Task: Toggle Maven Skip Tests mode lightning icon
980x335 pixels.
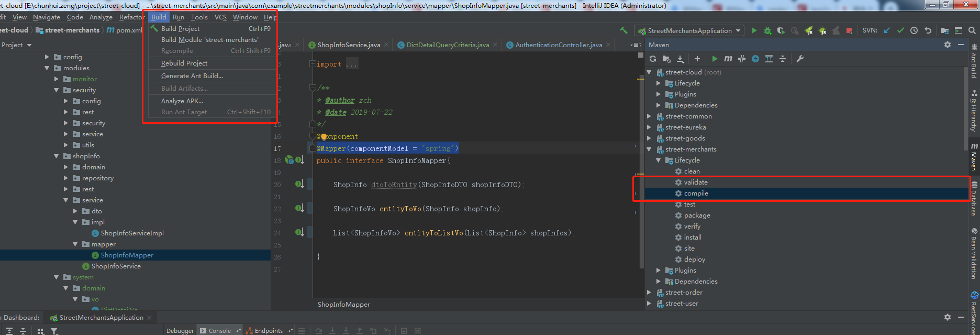Action: tap(755, 59)
